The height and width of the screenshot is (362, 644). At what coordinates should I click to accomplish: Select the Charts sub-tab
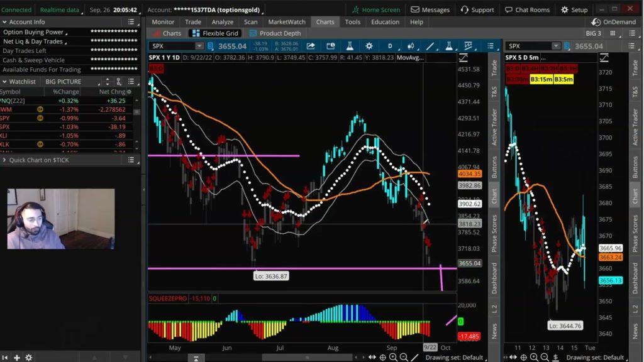pyautogui.click(x=167, y=33)
